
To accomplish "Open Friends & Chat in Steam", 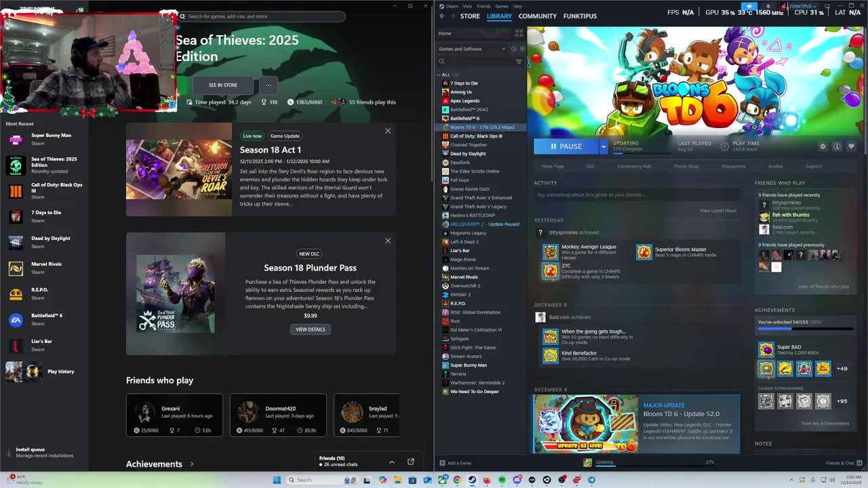I will 844,463.
